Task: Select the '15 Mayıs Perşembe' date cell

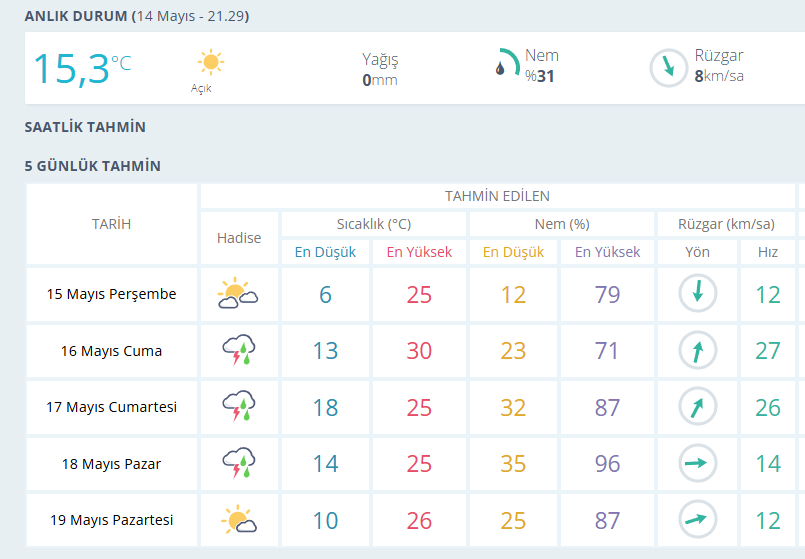Action: (111, 294)
